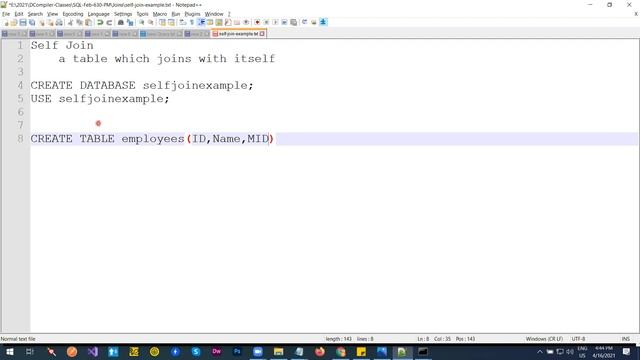The height and width of the screenshot is (360, 640).
Task: Open the Run menu
Action: pos(176,14)
